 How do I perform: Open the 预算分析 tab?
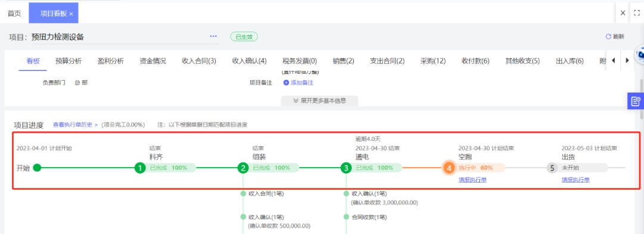69,61
